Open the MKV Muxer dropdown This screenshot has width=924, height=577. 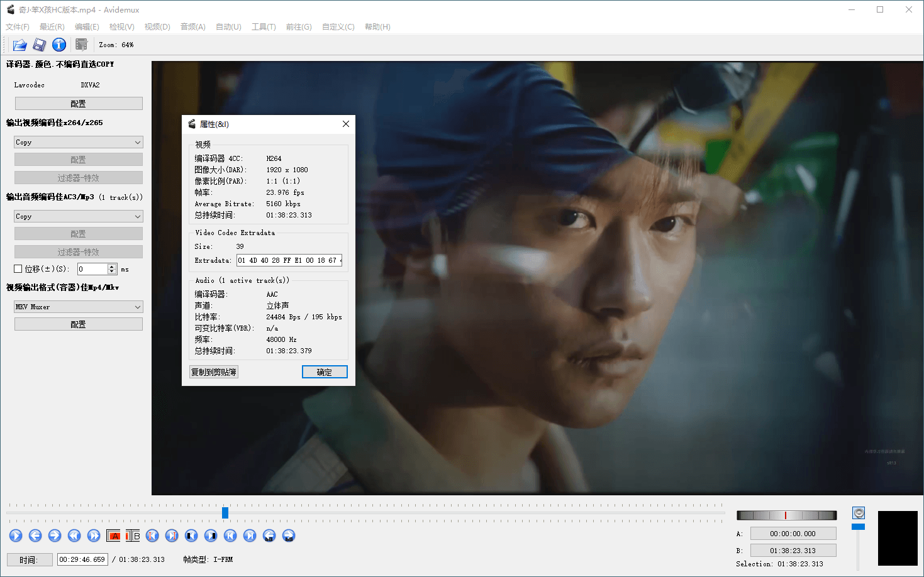tap(78, 306)
